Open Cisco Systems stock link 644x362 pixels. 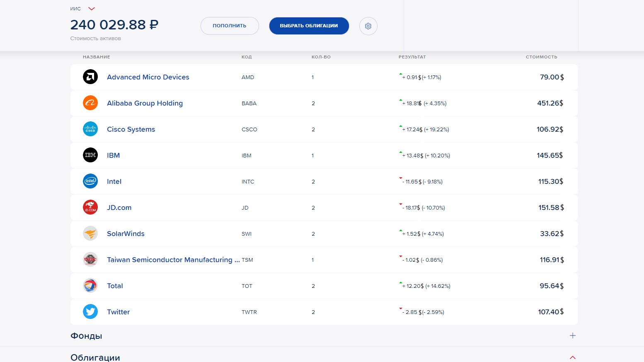pyautogui.click(x=131, y=129)
